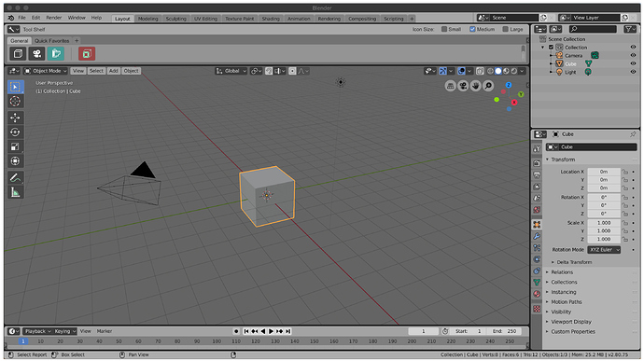Click the zoom magnifier icon in viewport
The width and height of the screenshot is (644, 361).
click(x=488, y=86)
